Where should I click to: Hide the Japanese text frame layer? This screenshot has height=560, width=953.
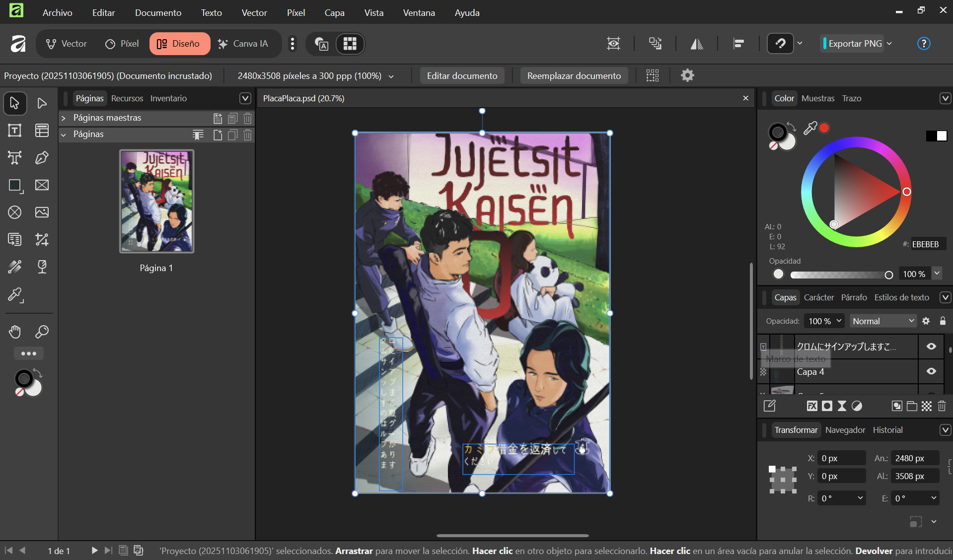(x=931, y=347)
